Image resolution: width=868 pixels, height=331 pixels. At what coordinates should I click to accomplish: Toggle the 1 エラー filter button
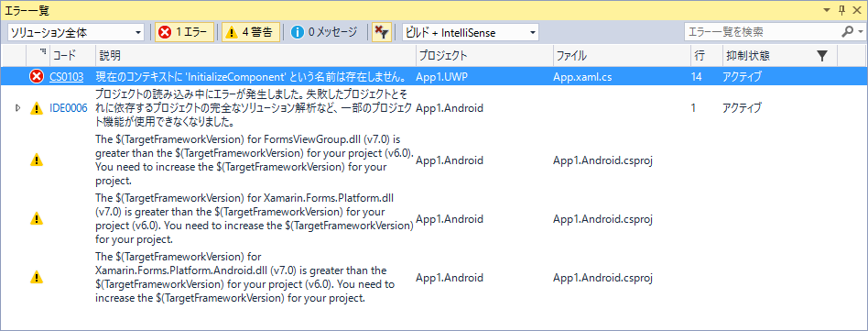pyautogui.click(x=184, y=33)
